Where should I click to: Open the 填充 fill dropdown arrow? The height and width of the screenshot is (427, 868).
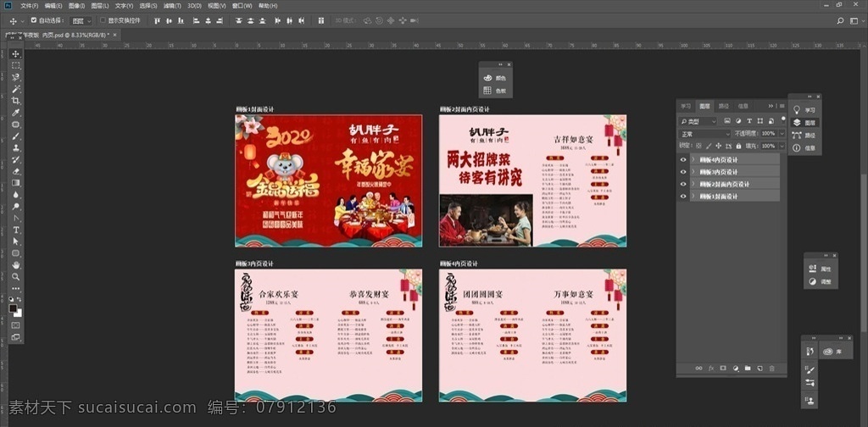[x=782, y=146]
